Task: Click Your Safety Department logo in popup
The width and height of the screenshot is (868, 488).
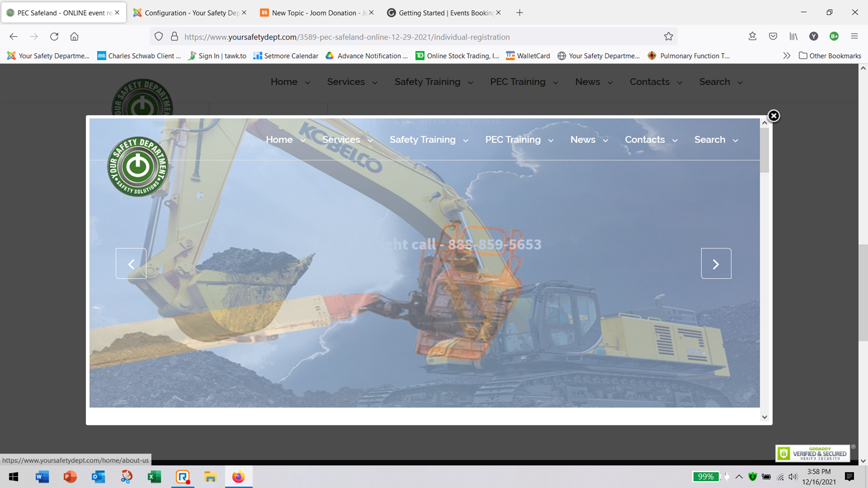Action: click(x=138, y=167)
